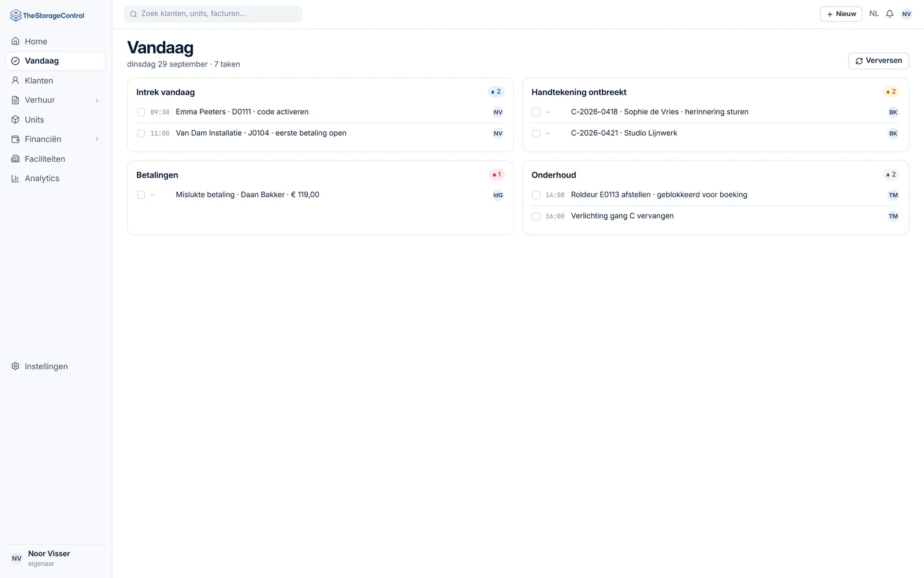
Task: Open the Vandaag page in the sidebar
Action: click(x=56, y=61)
